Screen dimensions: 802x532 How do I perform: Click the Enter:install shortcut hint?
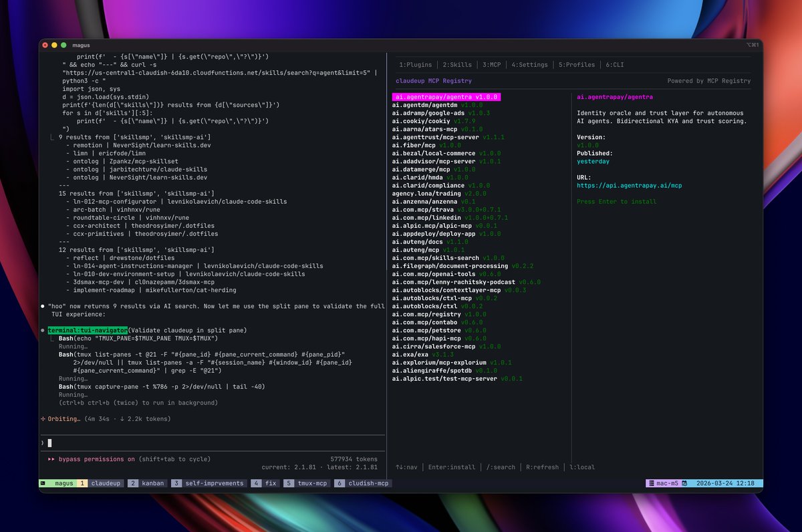[x=452, y=467]
